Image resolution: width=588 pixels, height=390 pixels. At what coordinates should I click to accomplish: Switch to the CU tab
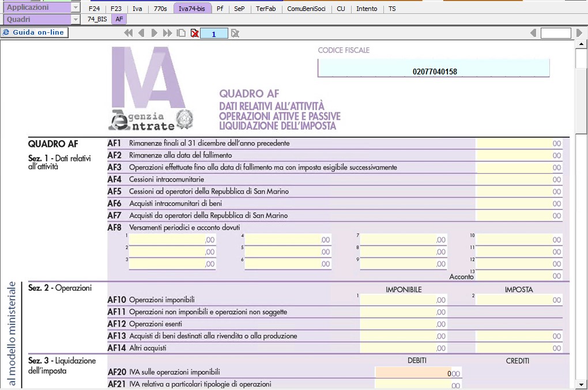pos(341,8)
